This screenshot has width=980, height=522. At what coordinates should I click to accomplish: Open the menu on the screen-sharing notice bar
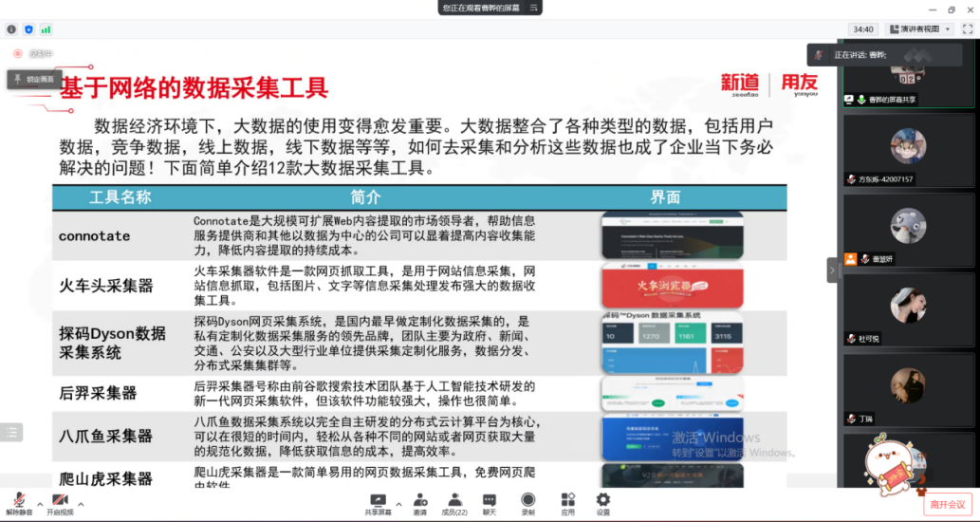tap(534, 8)
